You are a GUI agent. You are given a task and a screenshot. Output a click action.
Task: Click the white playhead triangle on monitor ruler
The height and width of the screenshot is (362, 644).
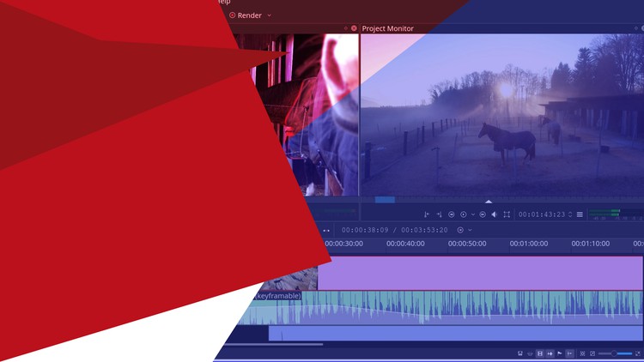point(489,202)
